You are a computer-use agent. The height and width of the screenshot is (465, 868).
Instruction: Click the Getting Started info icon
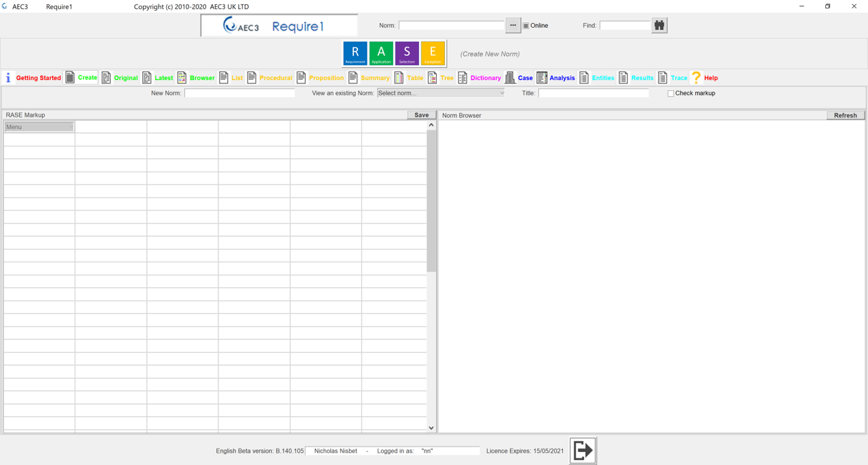coord(8,78)
